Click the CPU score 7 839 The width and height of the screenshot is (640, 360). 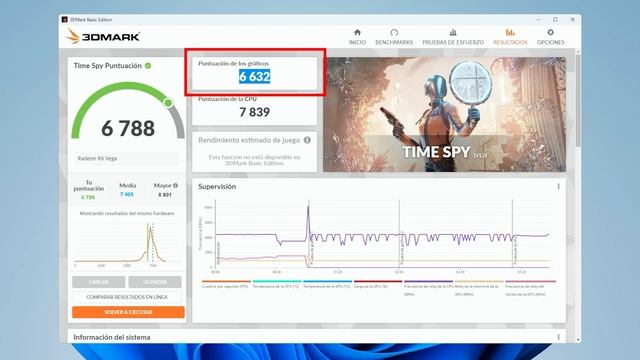(x=254, y=112)
